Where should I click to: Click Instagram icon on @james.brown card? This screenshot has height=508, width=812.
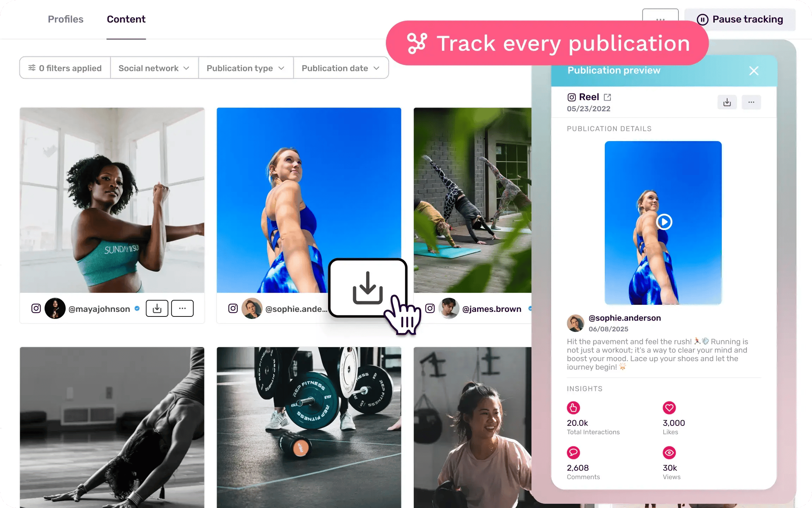(430, 308)
